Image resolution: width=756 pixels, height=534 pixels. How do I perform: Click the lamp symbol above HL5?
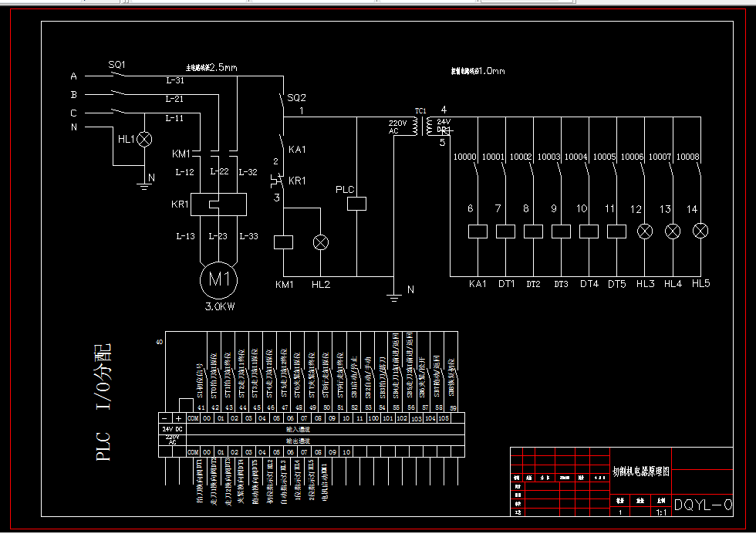[700, 231]
